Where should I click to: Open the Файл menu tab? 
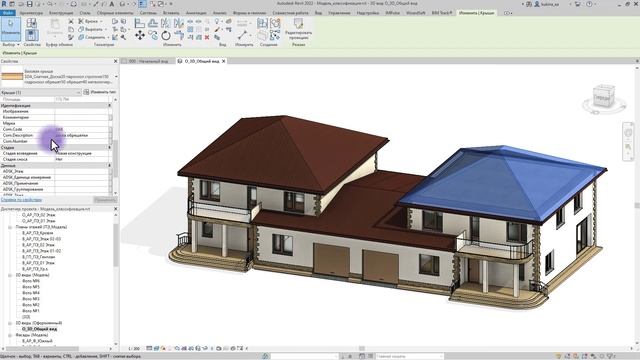coord(7,13)
